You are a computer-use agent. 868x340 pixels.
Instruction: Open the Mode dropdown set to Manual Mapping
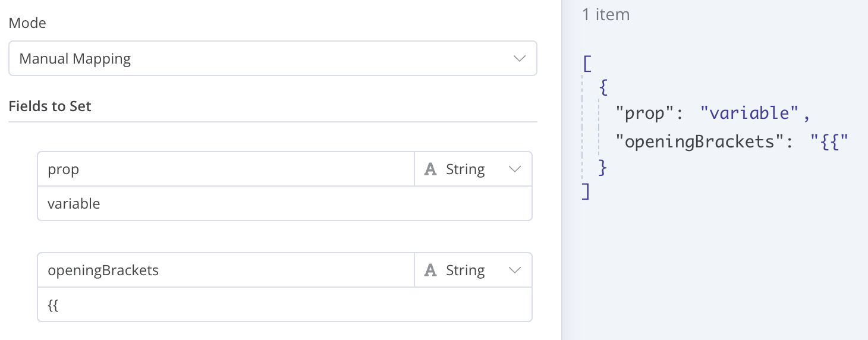pyautogui.click(x=273, y=58)
